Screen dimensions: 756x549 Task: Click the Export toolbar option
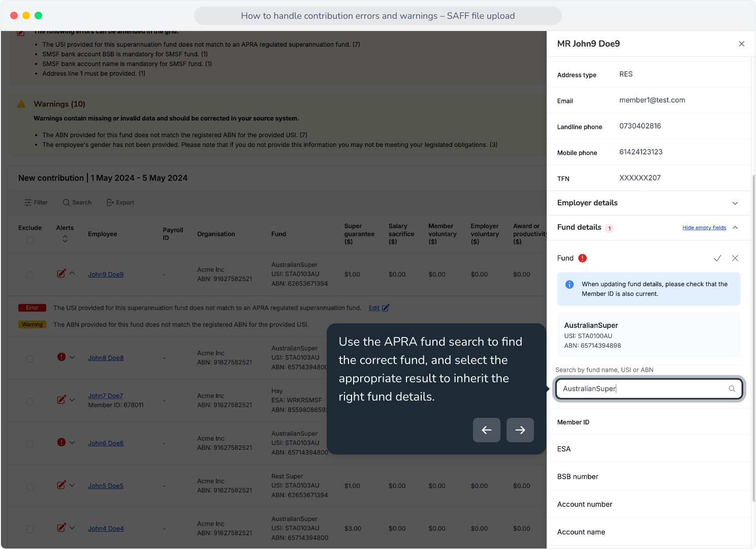(120, 202)
